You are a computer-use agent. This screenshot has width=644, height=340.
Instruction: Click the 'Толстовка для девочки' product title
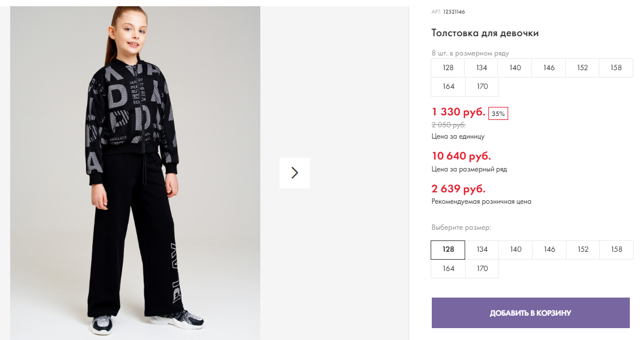click(x=485, y=33)
